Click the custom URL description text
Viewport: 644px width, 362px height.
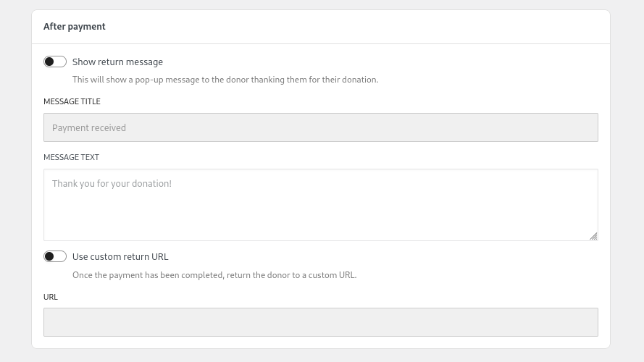(214, 275)
